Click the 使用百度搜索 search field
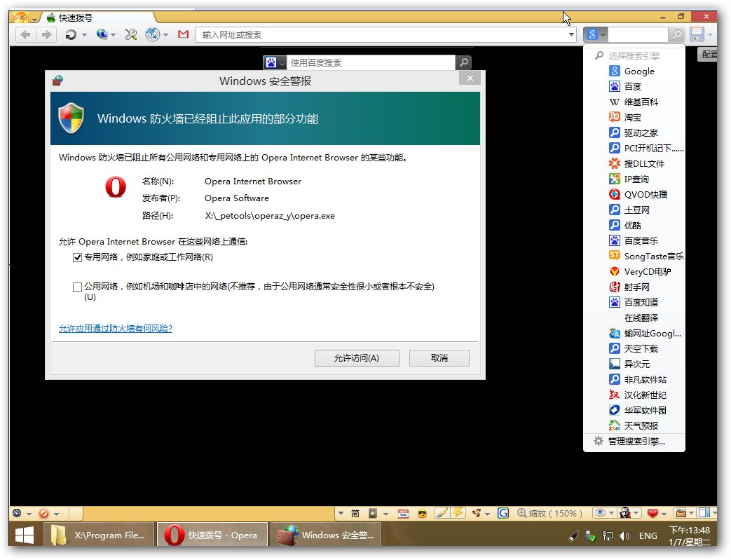731x560 pixels. (371, 62)
